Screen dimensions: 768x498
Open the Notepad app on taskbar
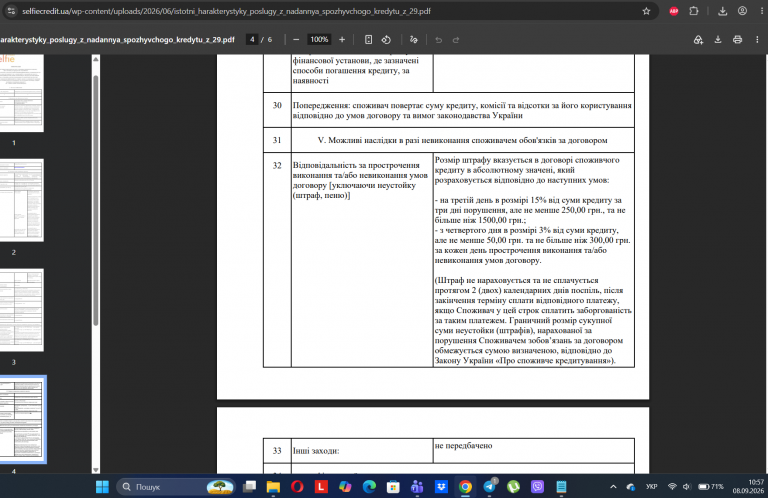point(561,487)
